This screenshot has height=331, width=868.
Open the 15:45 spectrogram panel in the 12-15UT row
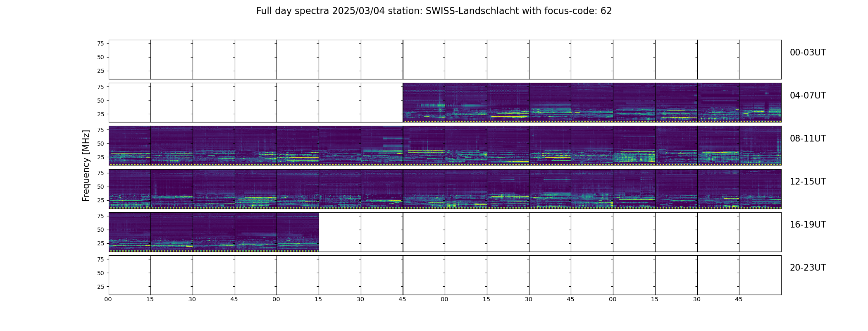point(760,189)
